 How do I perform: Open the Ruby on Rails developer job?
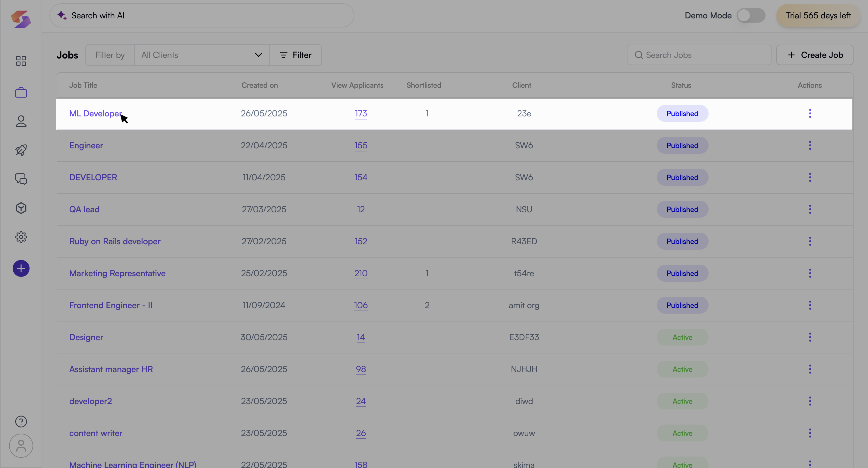click(115, 242)
